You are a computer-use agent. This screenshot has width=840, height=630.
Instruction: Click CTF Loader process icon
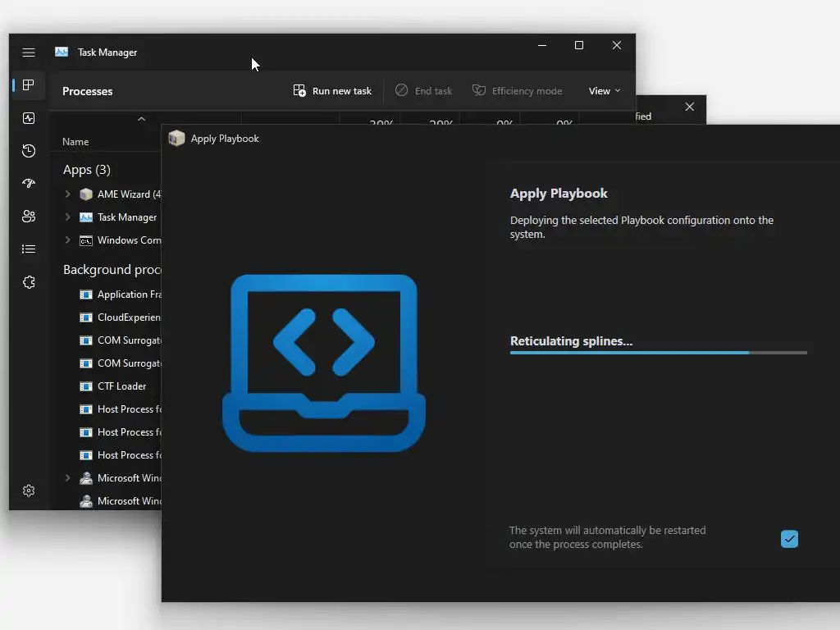(x=85, y=386)
